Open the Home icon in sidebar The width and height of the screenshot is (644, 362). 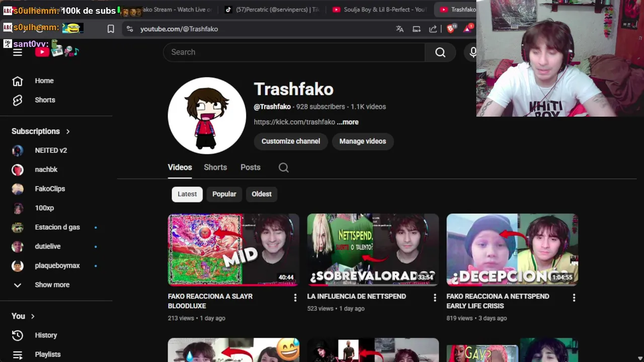(x=18, y=81)
